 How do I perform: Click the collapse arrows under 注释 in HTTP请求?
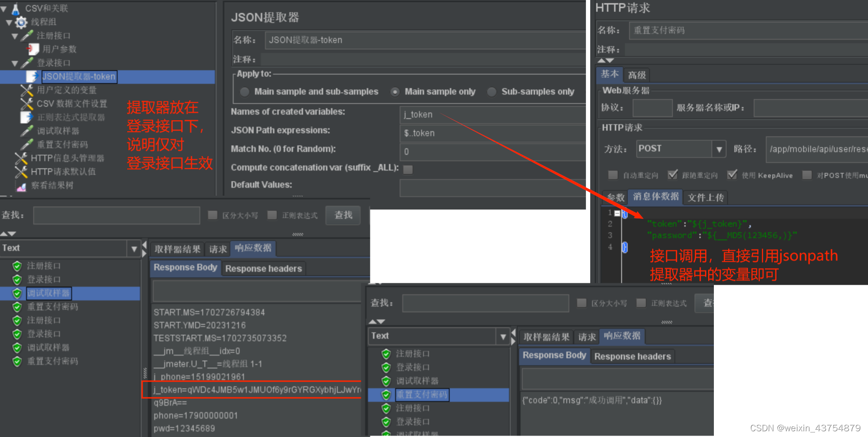[606, 61]
